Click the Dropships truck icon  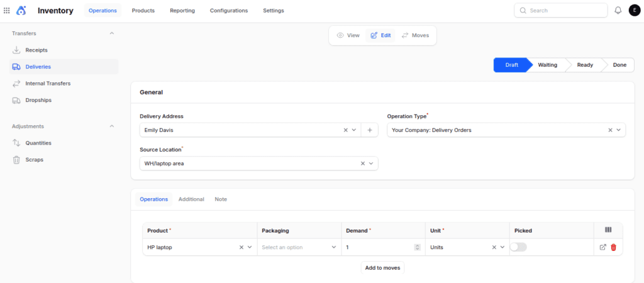16,100
